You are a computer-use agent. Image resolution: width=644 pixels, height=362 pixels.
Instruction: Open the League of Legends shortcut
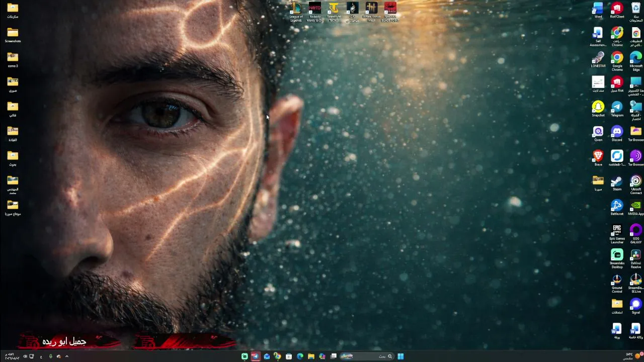tap(296, 12)
